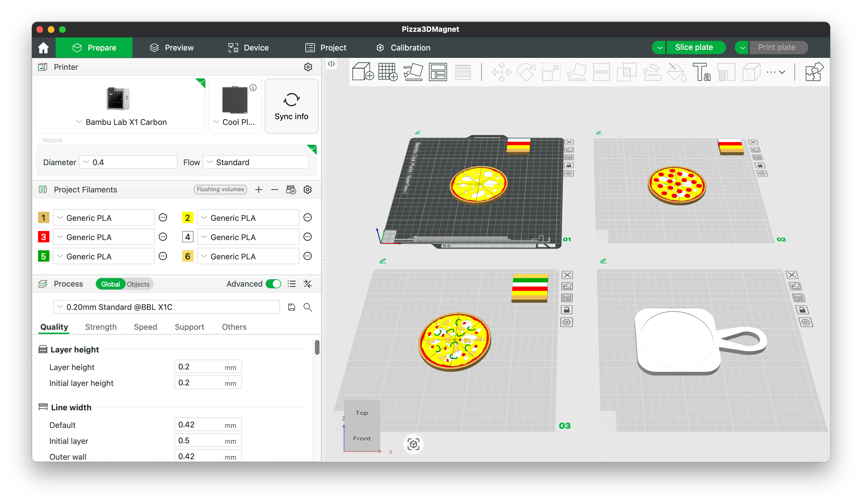Click the add filament plus icon

(258, 190)
